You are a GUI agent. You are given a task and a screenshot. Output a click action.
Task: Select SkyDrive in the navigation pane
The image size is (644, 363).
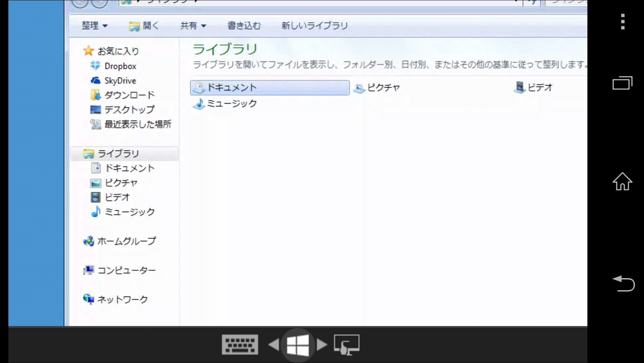click(x=120, y=81)
